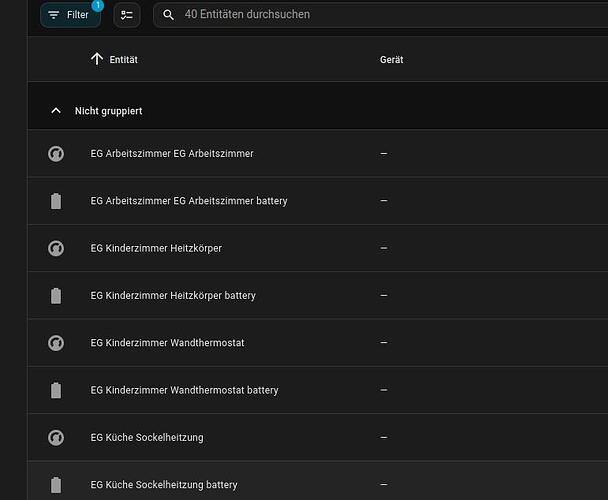Click battery icon of EG Arbeitszimmer battery

point(56,201)
